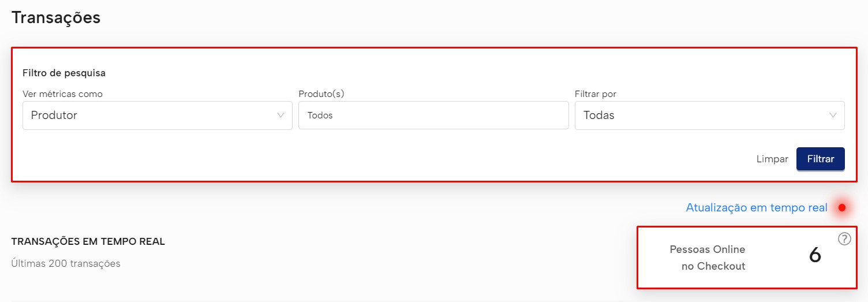
Task: Click the question mark help icon
Action: point(844,239)
